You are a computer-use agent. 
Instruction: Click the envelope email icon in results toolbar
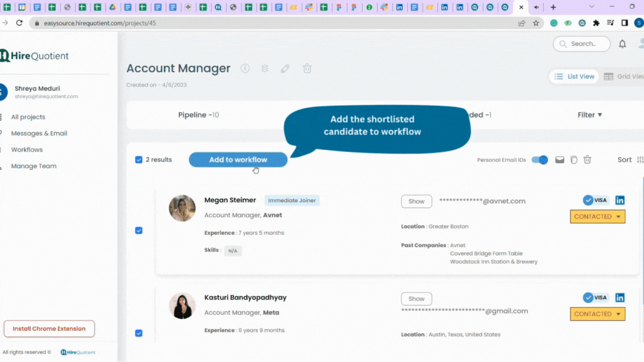click(560, 160)
